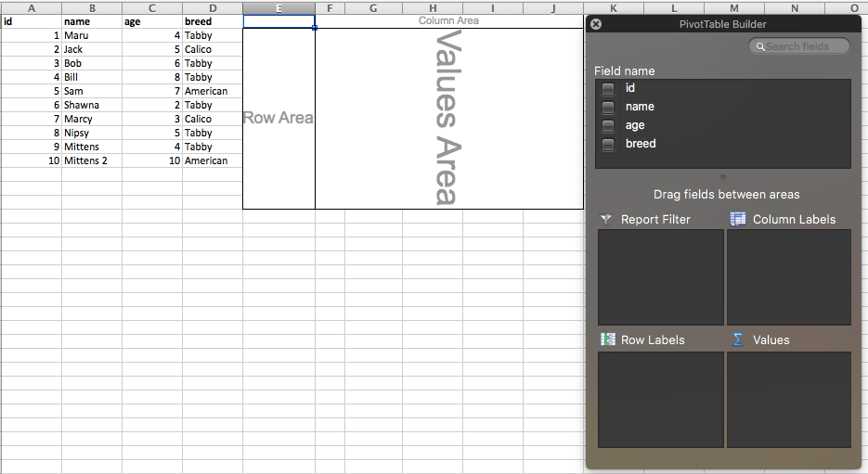This screenshot has height=474, width=868.
Task: Click the Values Area of the pivot table
Action: tap(449, 119)
